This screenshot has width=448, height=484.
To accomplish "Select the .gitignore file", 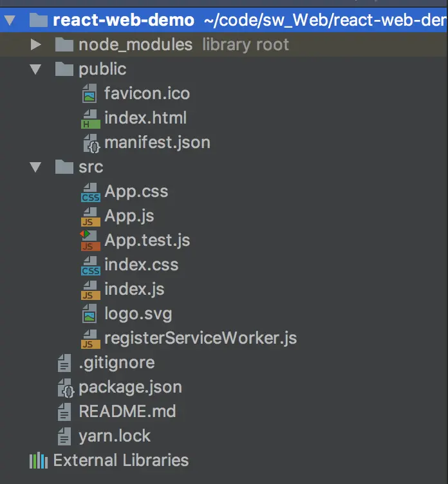I will (x=117, y=363).
